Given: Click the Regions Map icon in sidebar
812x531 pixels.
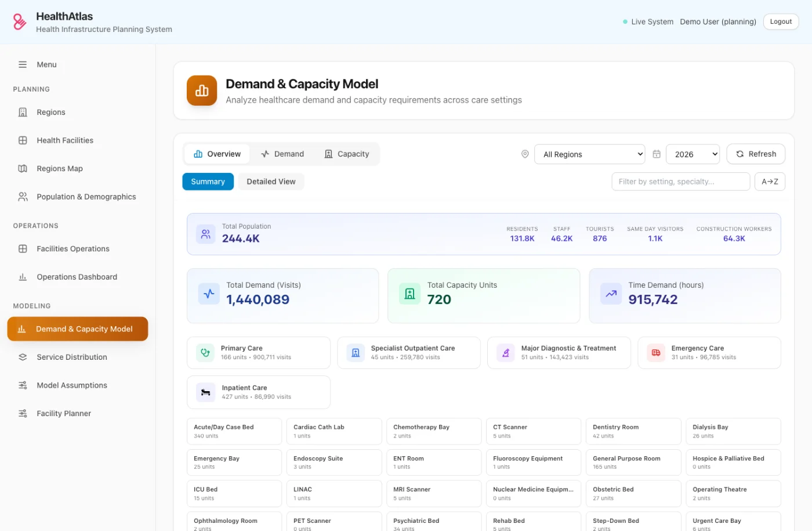Looking at the screenshot, I should point(23,168).
